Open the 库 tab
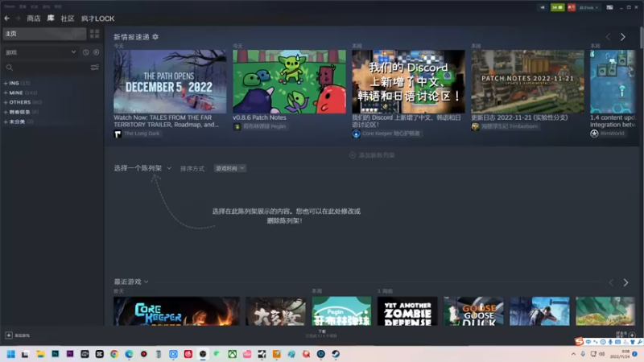 tap(51, 19)
